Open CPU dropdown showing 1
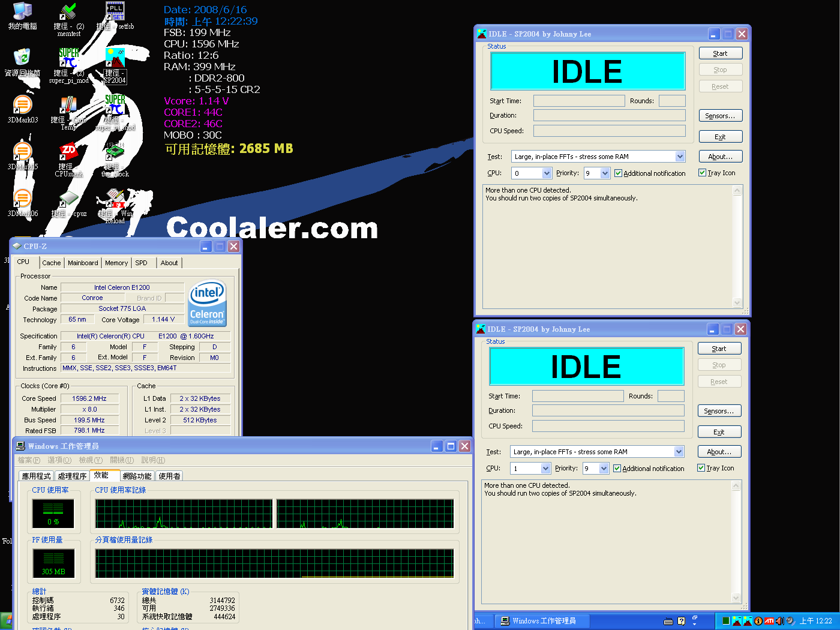The image size is (840, 630). (545, 468)
